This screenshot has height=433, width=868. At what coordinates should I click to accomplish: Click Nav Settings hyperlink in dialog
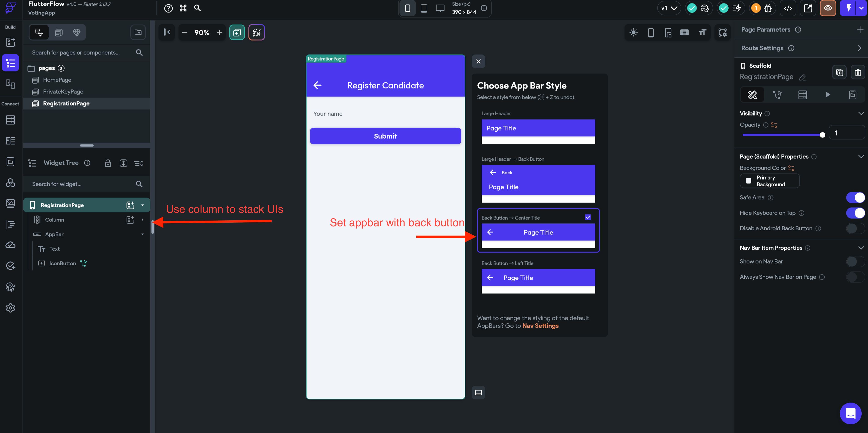pos(541,326)
